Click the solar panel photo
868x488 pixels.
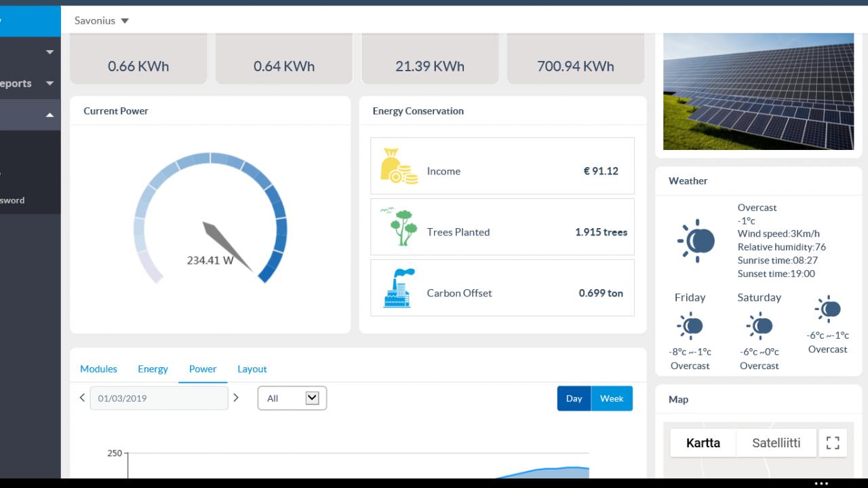(758, 92)
